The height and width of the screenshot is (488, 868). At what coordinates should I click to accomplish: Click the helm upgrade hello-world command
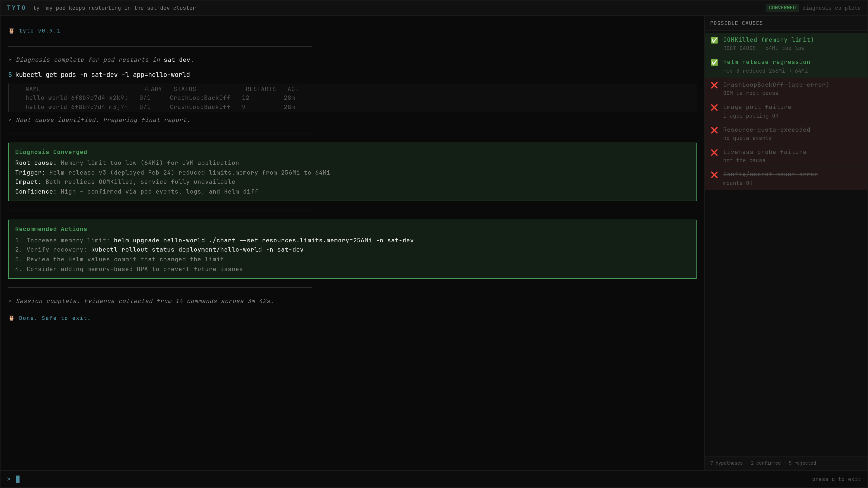(263, 240)
